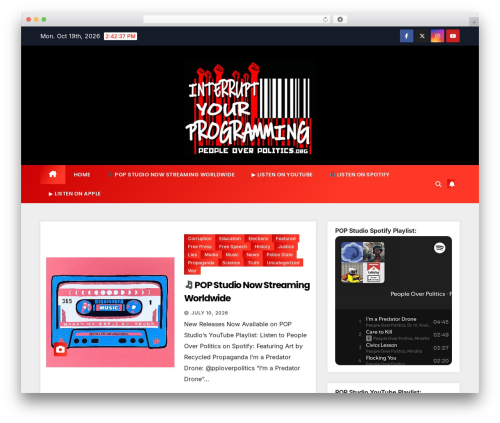The image size is (500, 423).
Task: Open the X (Twitter) social icon
Action: pos(422,36)
